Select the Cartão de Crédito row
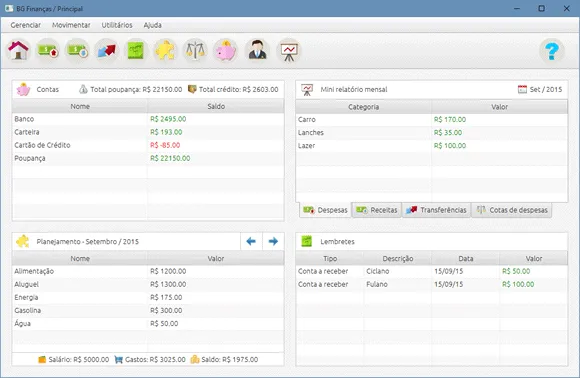 click(148, 145)
